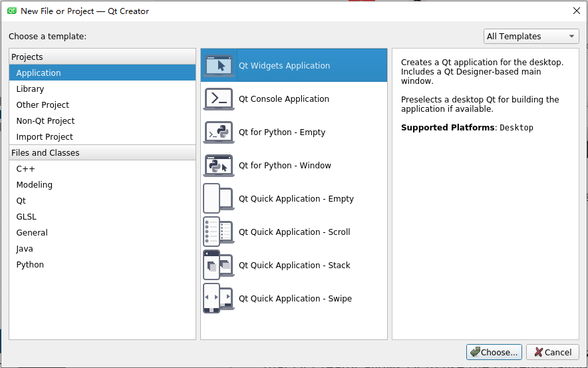The height and width of the screenshot is (368, 588).
Task: Click the Choose... button
Action: 494,352
